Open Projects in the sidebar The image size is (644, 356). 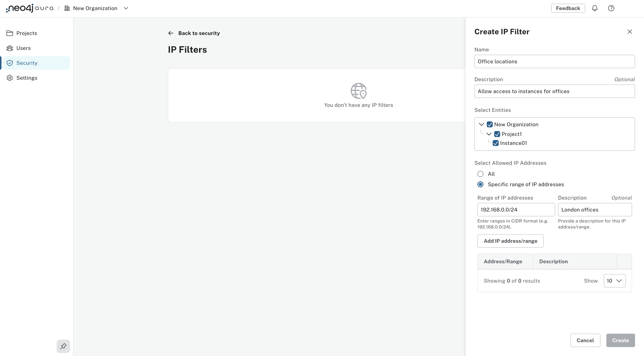(x=26, y=33)
